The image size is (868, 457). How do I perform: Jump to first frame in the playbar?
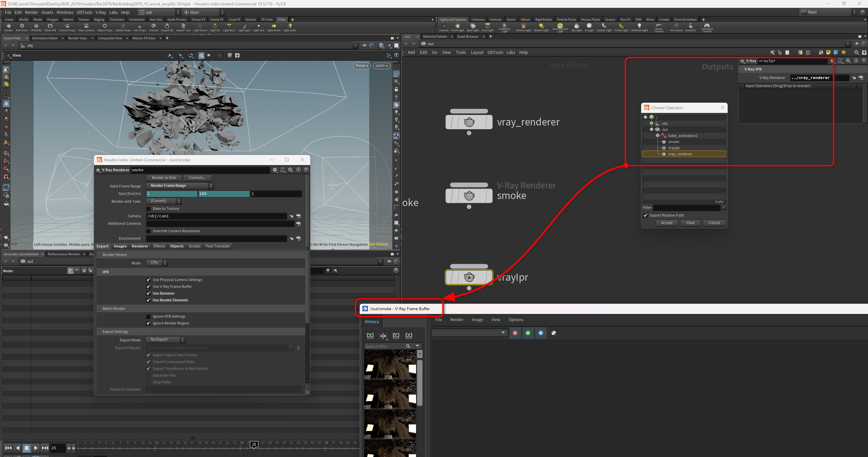8,448
